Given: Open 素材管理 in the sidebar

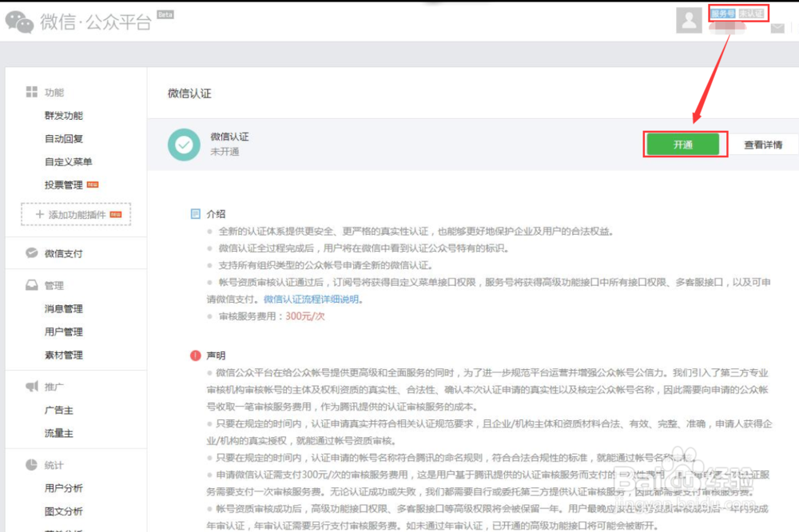Looking at the screenshot, I should 64,355.
